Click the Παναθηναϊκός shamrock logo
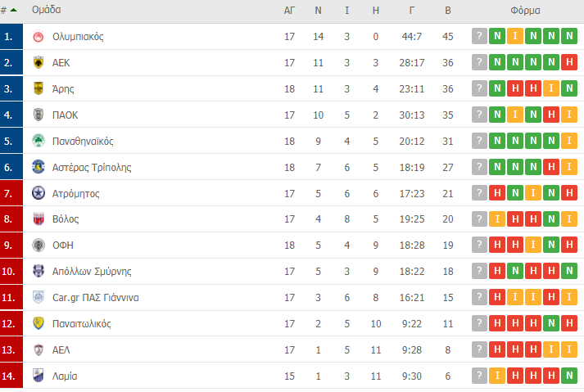This screenshot has width=584, height=392. pos(38,142)
